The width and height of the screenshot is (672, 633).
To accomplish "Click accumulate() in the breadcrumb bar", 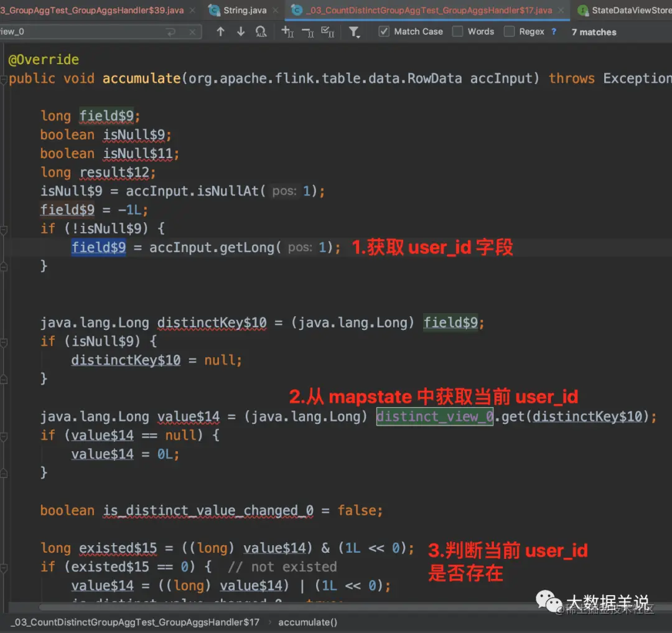I will (x=308, y=622).
